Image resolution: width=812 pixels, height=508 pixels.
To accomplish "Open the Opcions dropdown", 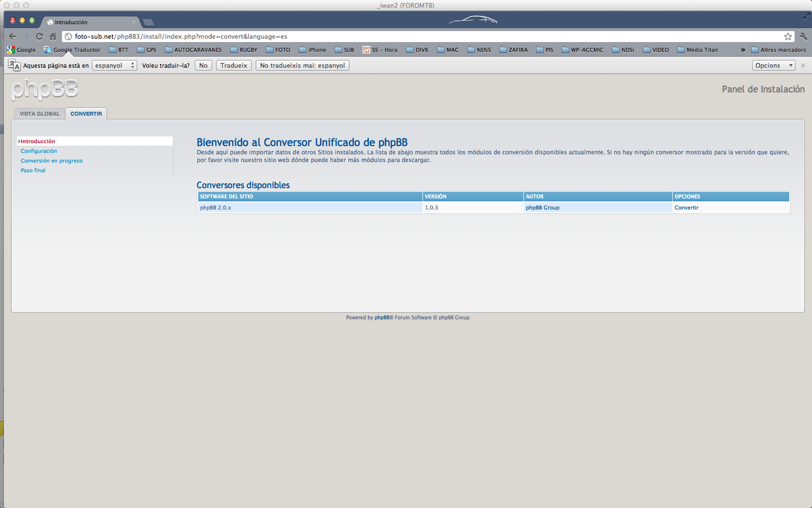I will [773, 65].
